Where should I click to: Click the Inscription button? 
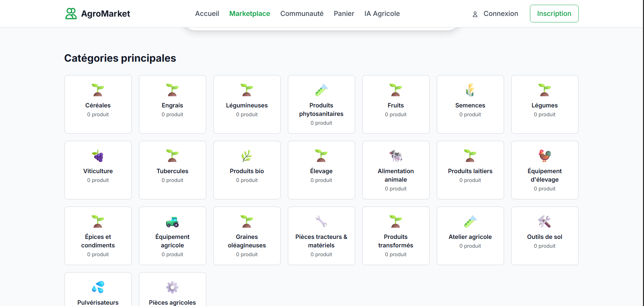[554, 14]
